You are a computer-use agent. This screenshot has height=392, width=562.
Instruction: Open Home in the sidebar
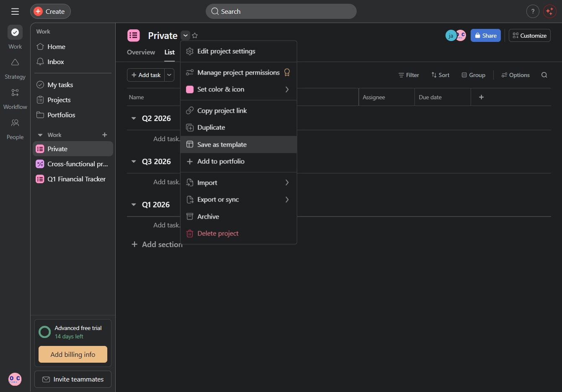click(x=73, y=47)
